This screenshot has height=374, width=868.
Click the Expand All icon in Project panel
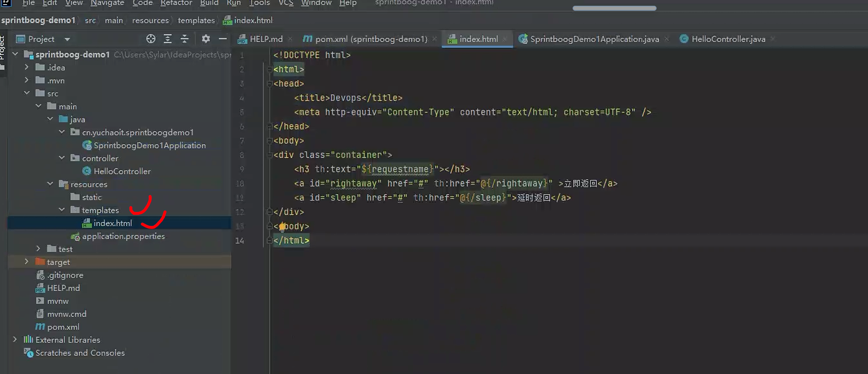pos(167,39)
